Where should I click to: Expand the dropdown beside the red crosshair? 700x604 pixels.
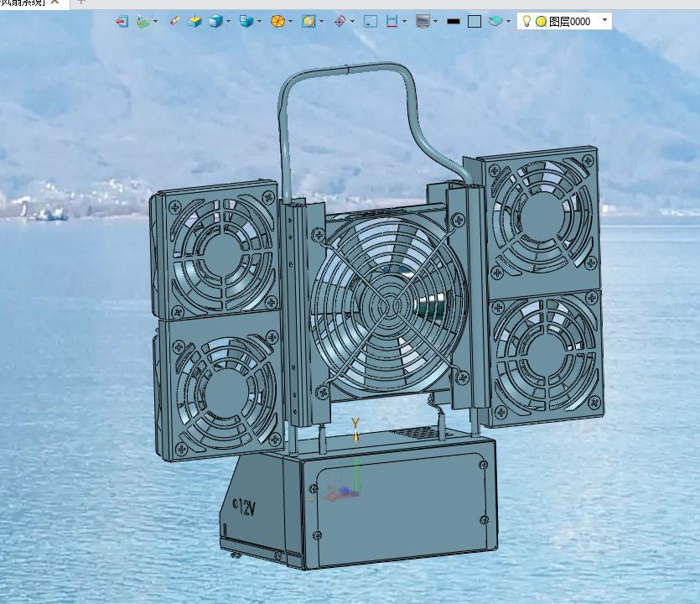coord(353,21)
